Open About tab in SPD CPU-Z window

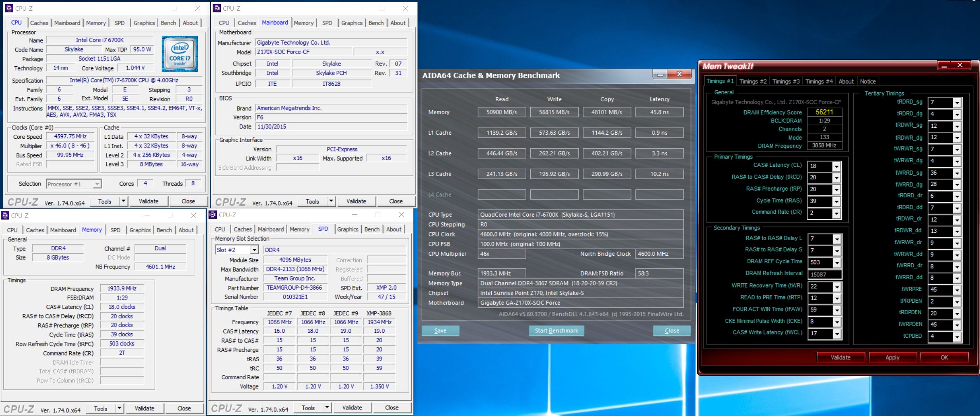394,229
